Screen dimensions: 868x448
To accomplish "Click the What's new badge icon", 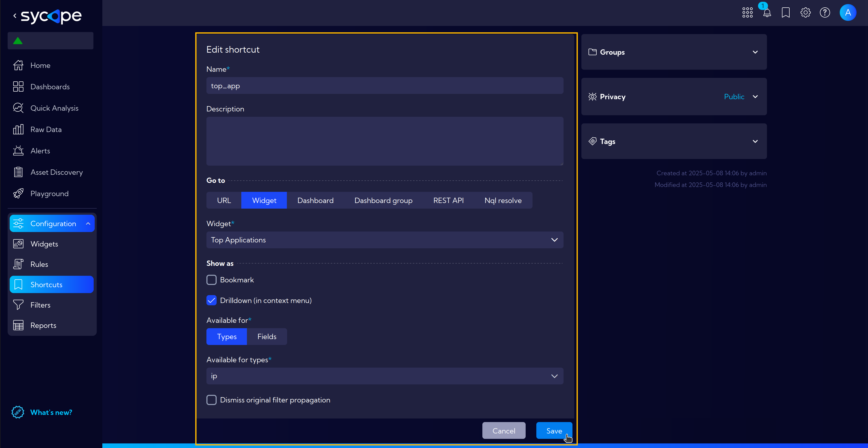I will click(x=18, y=412).
